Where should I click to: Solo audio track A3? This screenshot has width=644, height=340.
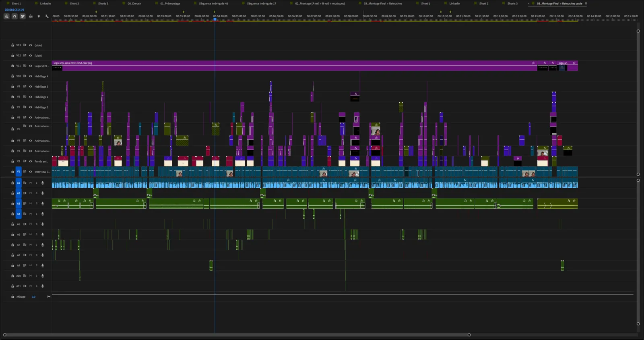pos(37,203)
